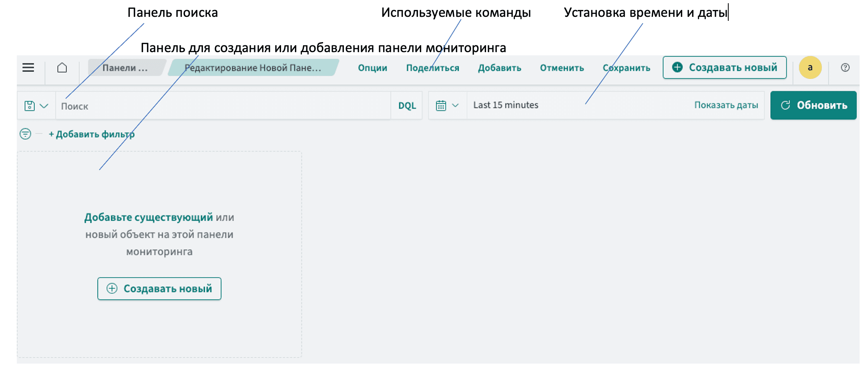868x372 pixels.
Task: Click the + Добавить фильтр link
Action: pos(92,134)
